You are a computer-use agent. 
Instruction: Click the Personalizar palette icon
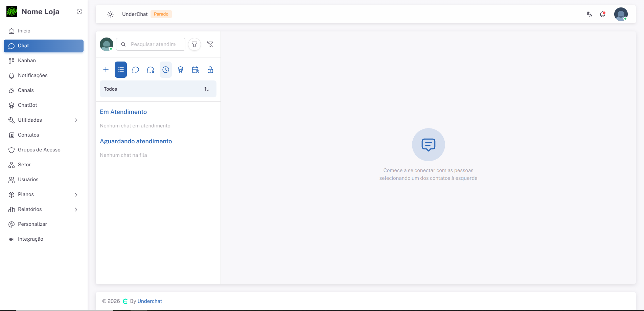click(x=11, y=224)
